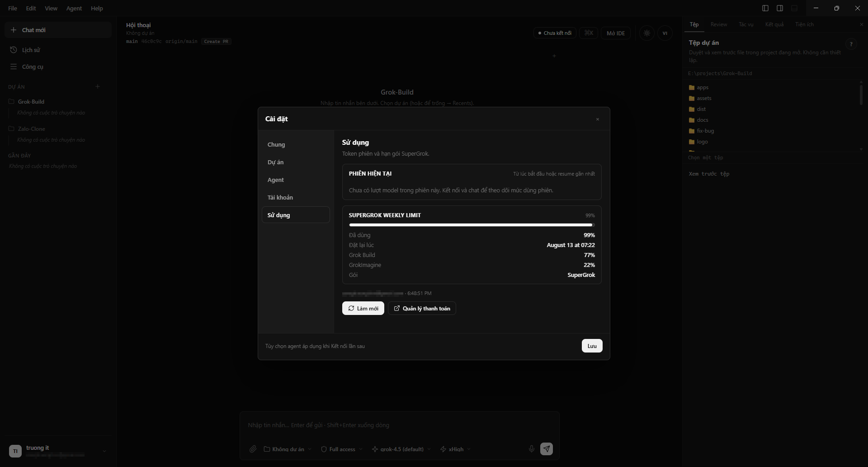This screenshot has height=467, width=868.
Task: Close the right side panel
Action: click(861, 24)
